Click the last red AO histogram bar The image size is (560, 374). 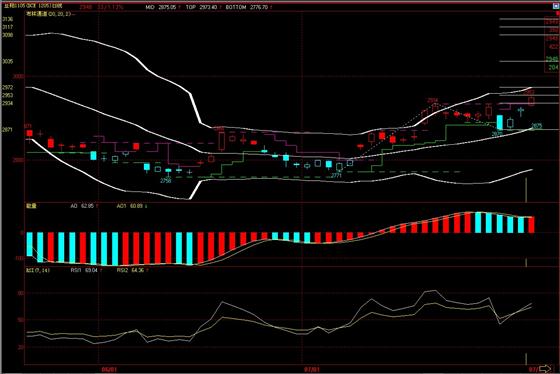pos(531,225)
